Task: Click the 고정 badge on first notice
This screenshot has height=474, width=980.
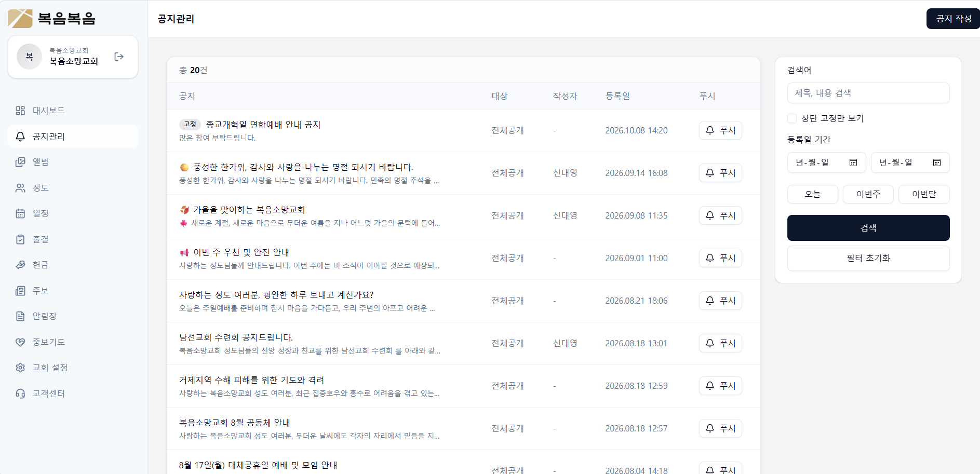Action: click(190, 124)
